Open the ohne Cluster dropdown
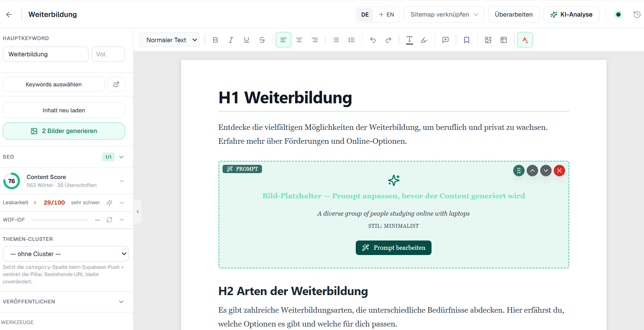The image size is (644, 330). click(x=66, y=254)
